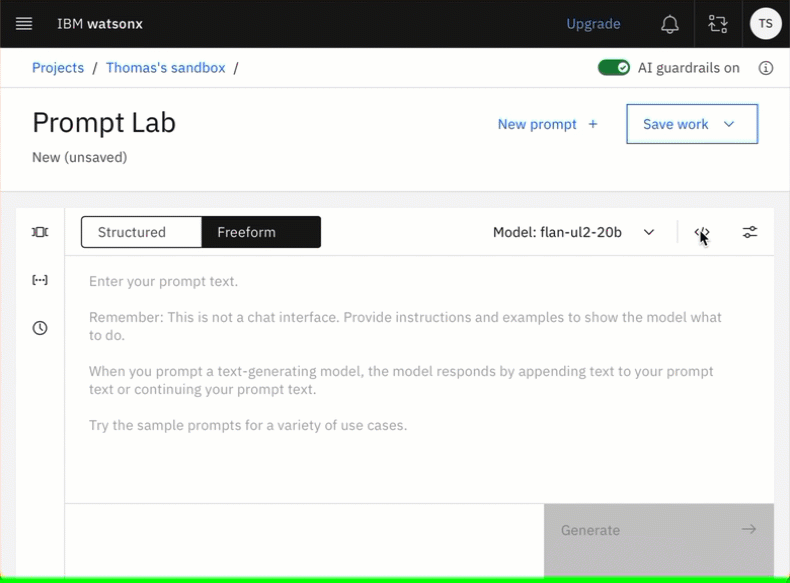Toggle AI guardrails off
Image resolution: width=790 pixels, height=583 pixels.
pyautogui.click(x=614, y=68)
